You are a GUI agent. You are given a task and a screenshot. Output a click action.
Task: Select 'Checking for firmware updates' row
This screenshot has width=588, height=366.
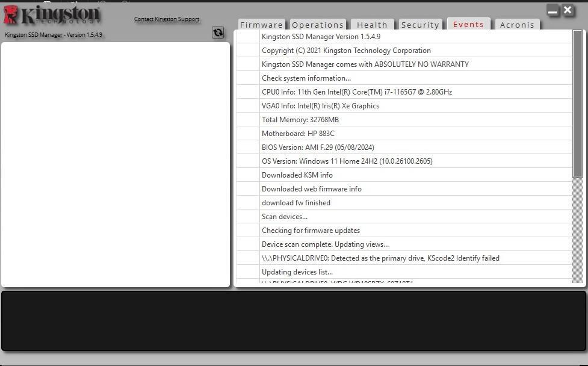(x=404, y=231)
